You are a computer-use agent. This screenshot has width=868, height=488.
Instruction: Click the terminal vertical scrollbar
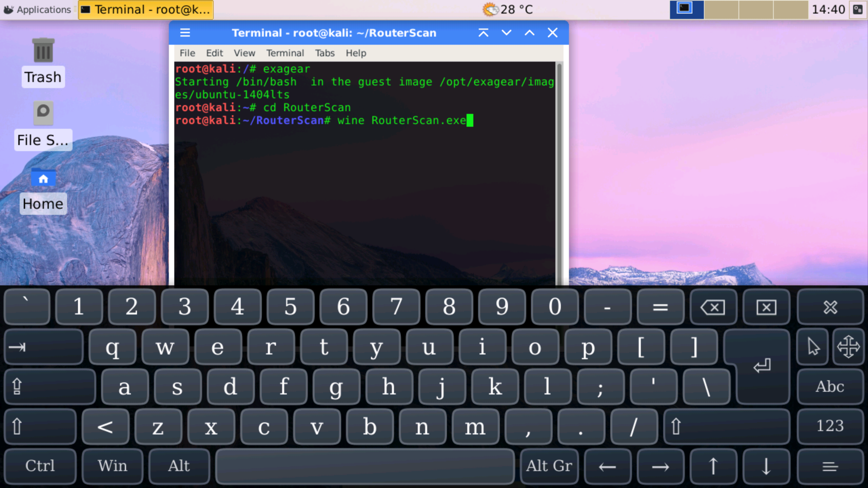tap(559, 169)
